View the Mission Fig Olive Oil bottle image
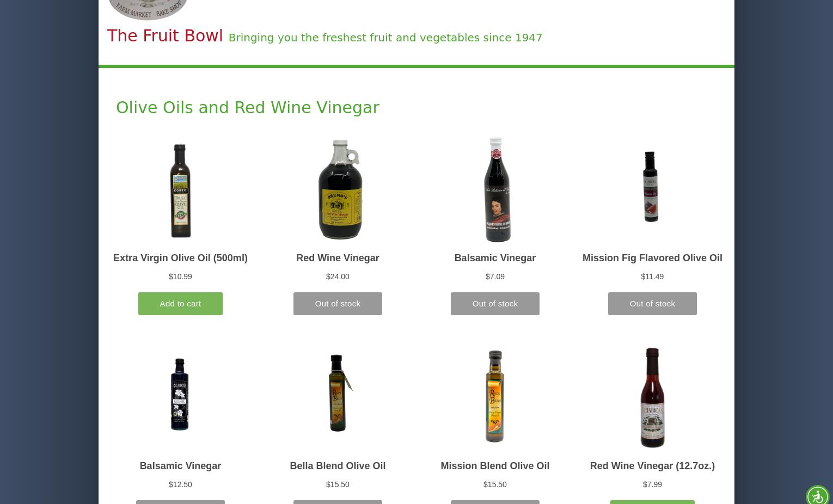Viewport: 833px width, 504px height. 652,187
